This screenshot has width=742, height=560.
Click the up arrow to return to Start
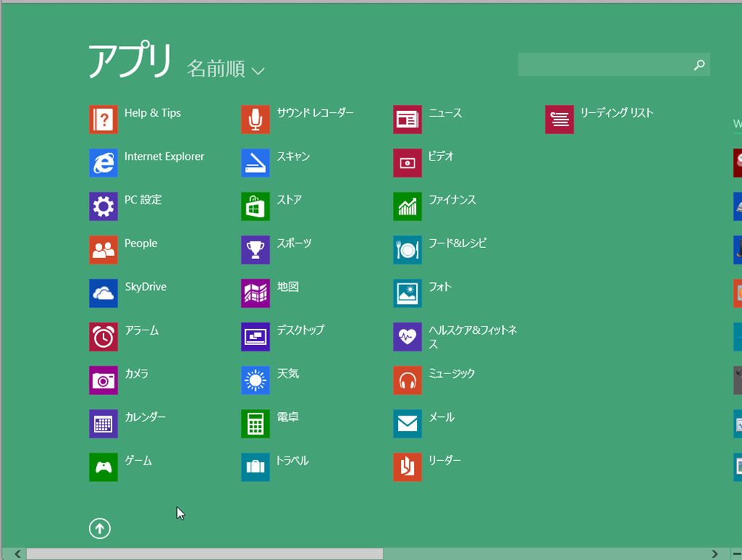(x=100, y=529)
